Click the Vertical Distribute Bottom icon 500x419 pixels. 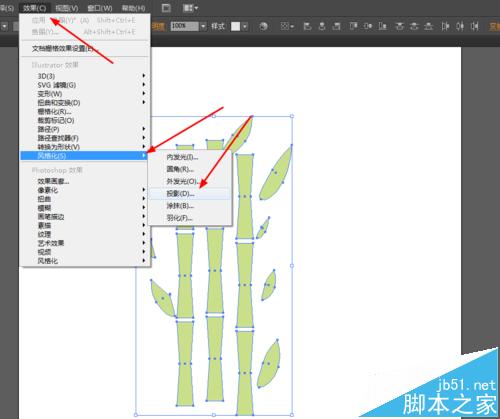[429, 26]
